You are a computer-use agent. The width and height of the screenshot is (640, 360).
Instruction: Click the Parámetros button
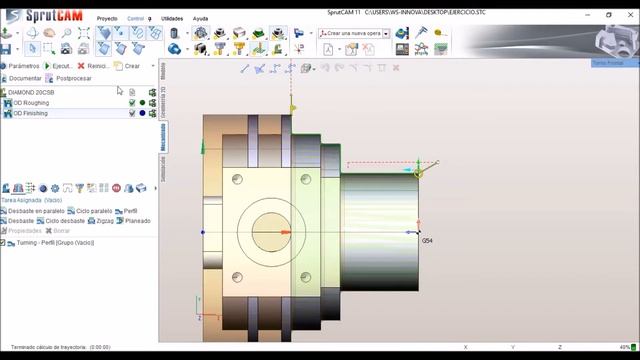click(20, 66)
